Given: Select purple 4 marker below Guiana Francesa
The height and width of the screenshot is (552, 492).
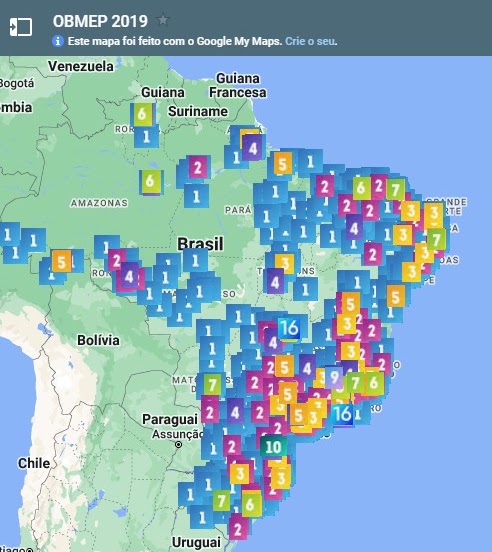Looking at the screenshot, I should point(253,148).
